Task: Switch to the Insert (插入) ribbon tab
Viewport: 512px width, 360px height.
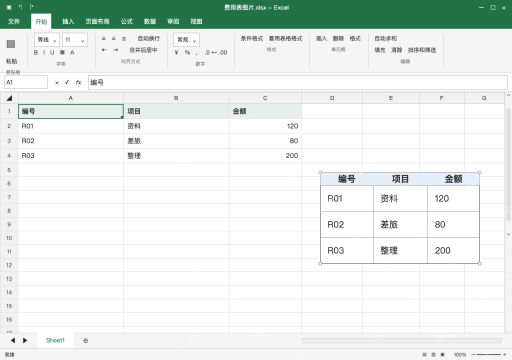Action: tap(68, 21)
